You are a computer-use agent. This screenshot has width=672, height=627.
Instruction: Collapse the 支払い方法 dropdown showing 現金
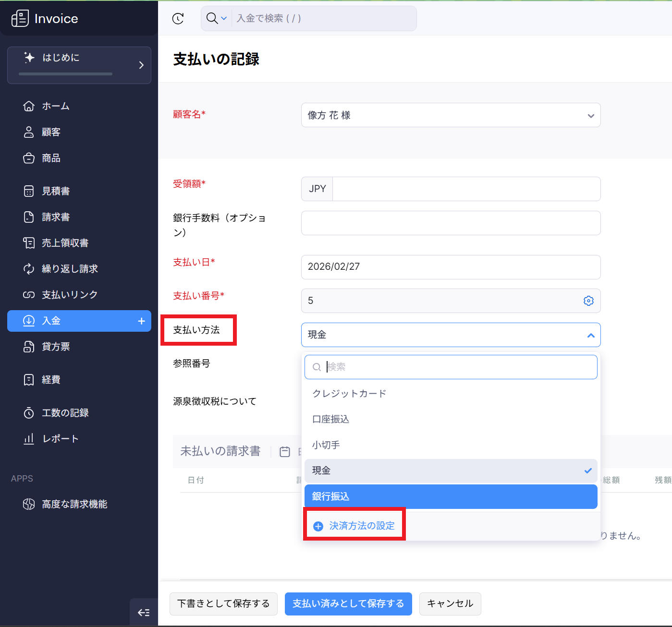click(590, 335)
